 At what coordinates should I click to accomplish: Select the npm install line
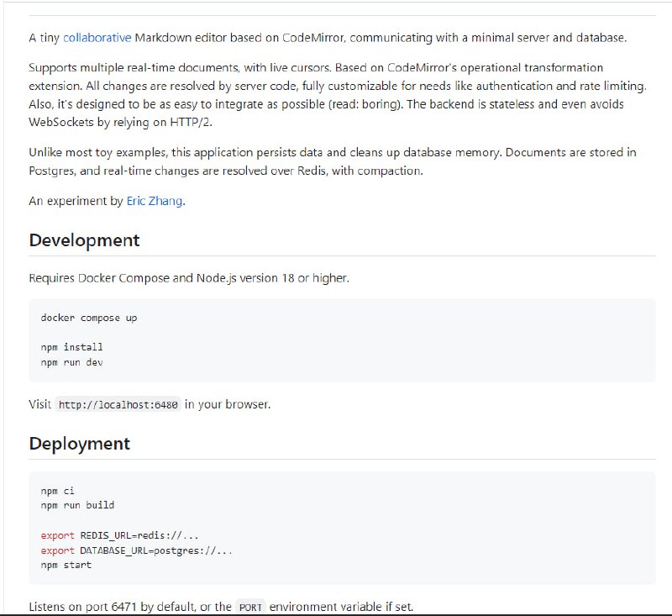click(x=71, y=346)
